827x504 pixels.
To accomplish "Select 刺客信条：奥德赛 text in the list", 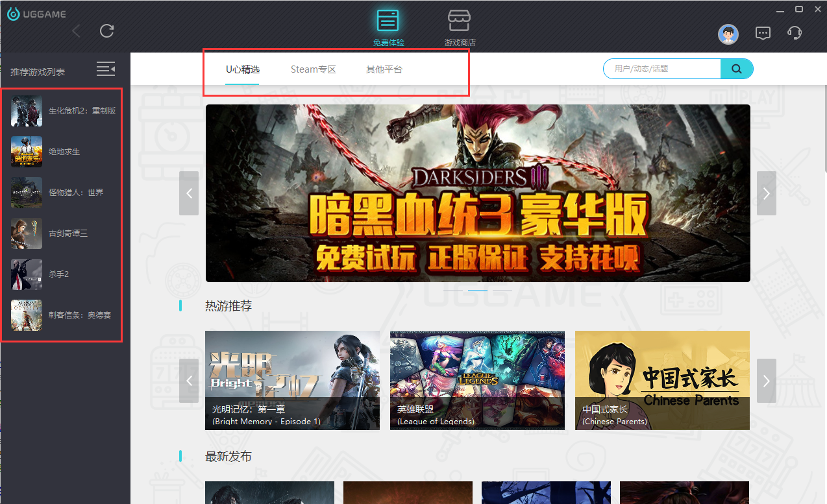I will click(x=80, y=315).
